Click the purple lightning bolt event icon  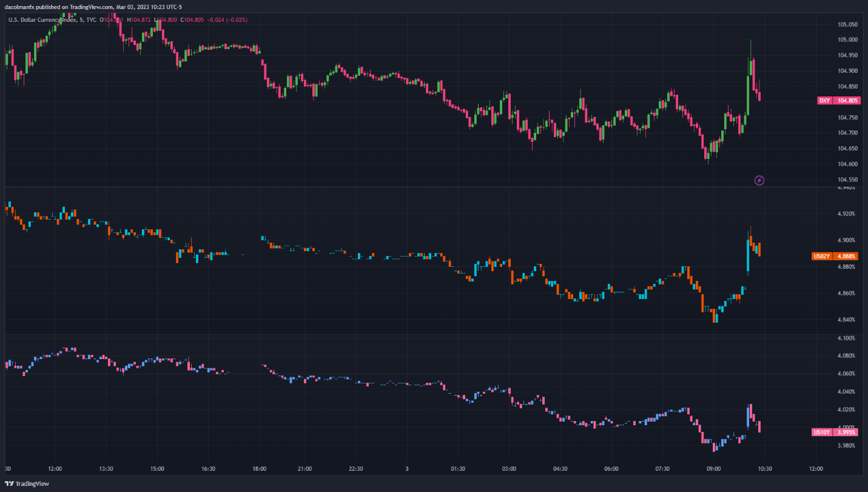click(x=759, y=180)
